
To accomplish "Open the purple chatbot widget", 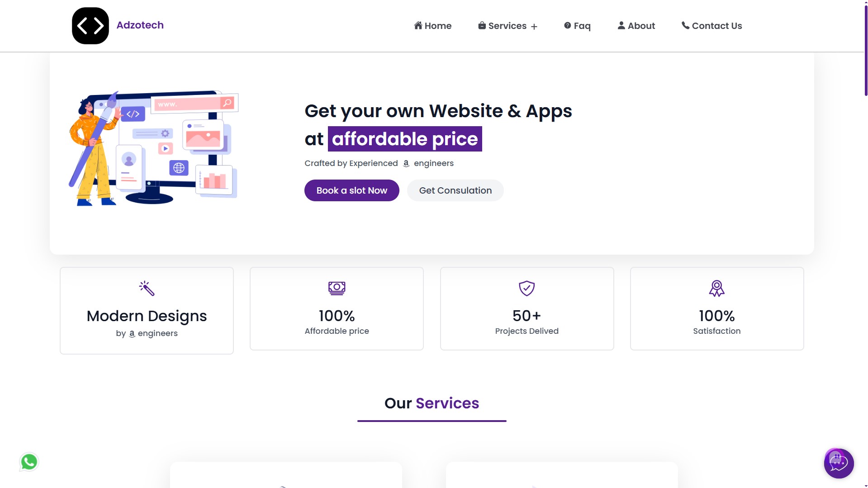I will pyautogui.click(x=839, y=463).
